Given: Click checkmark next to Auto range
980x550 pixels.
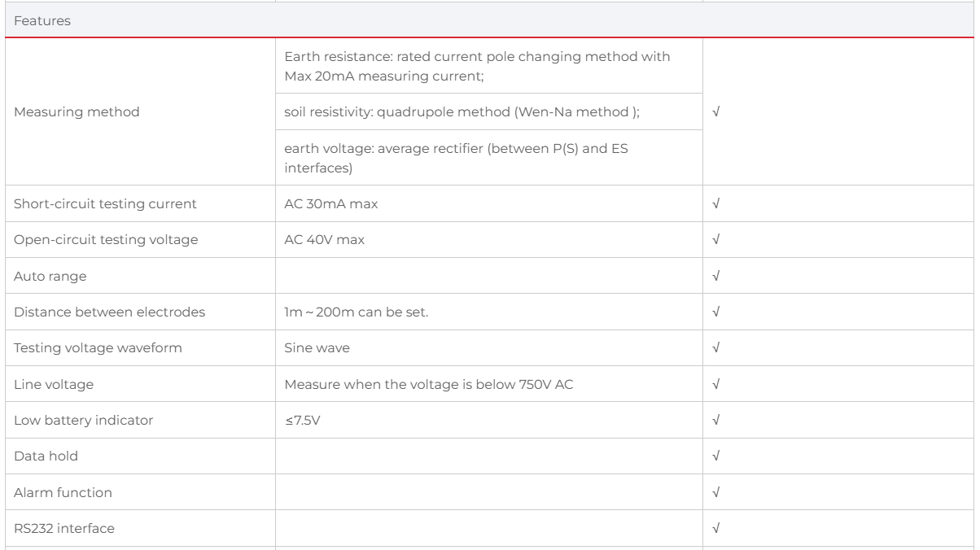Looking at the screenshot, I should point(715,276).
